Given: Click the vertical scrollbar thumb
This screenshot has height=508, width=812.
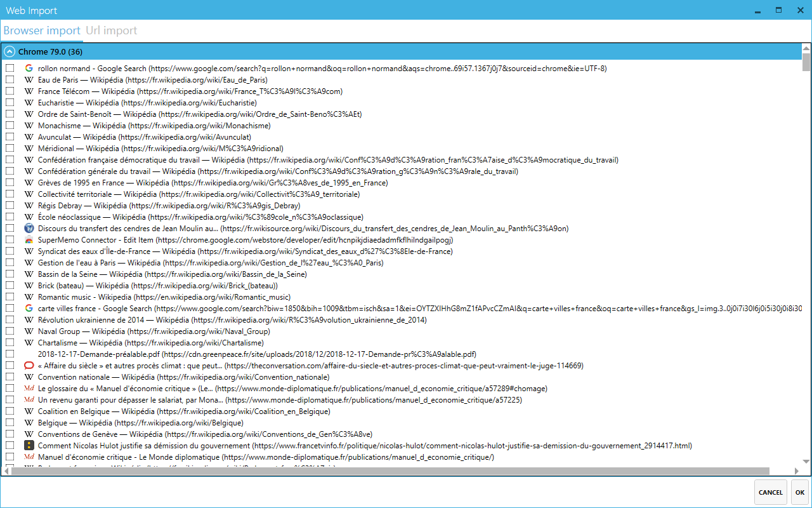Looking at the screenshot, I should point(806,62).
